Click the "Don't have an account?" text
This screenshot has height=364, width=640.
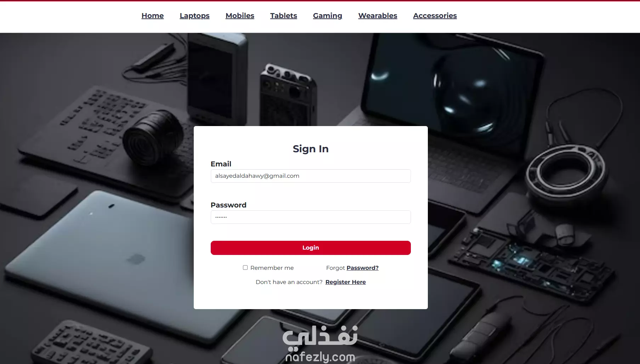[289, 282]
